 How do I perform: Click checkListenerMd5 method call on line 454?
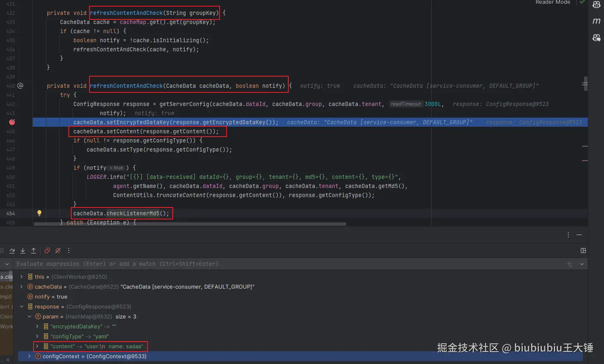point(133,213)
